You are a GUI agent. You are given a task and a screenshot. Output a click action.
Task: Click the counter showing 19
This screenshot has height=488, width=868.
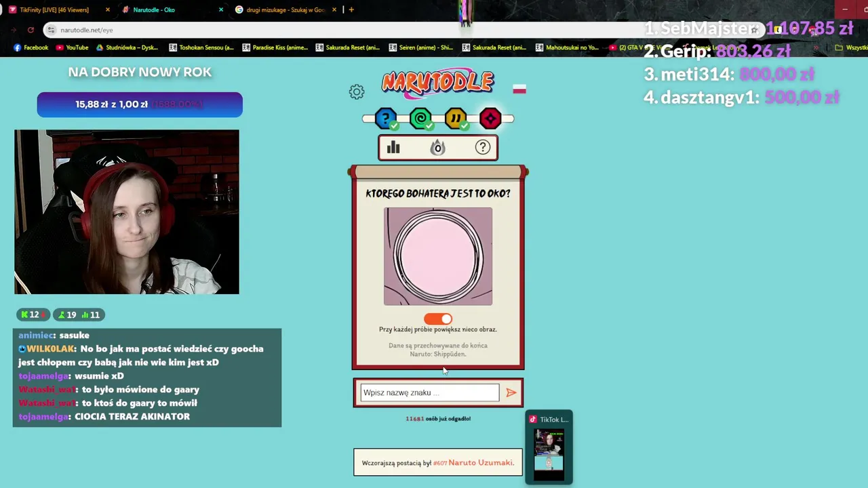[66, 314]
